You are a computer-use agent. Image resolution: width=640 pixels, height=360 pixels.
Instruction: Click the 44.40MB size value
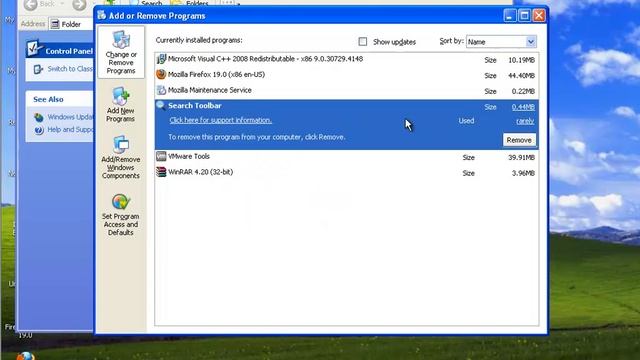pos(521,76)
